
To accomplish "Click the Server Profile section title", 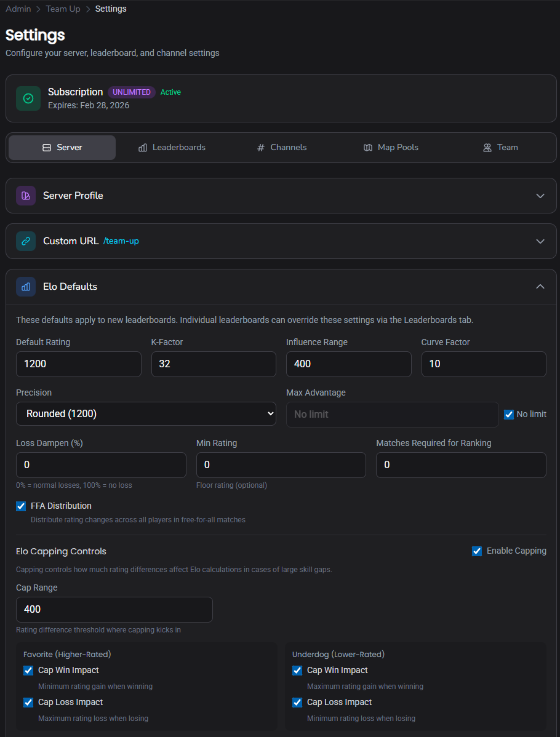I will (73, 196).
